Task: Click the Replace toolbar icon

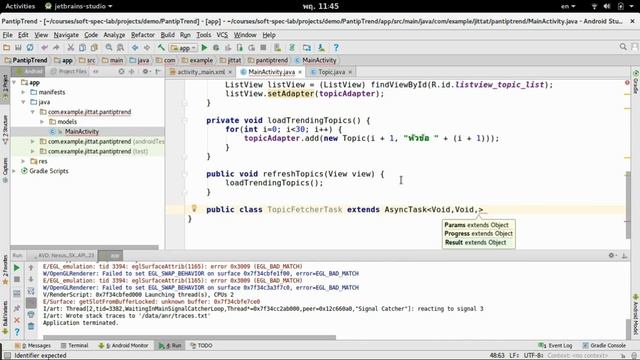Action: tap(120, 48)
